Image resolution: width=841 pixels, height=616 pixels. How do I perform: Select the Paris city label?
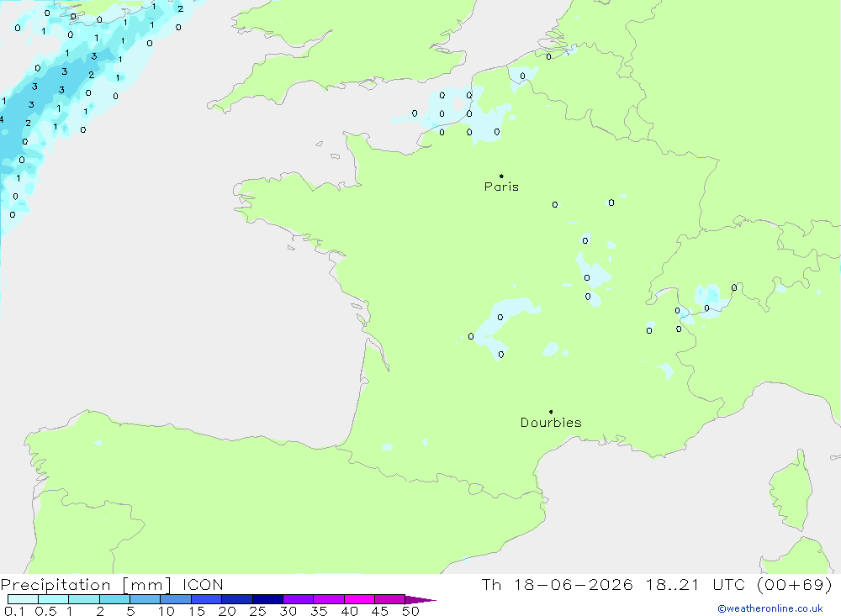click(501, 187)
